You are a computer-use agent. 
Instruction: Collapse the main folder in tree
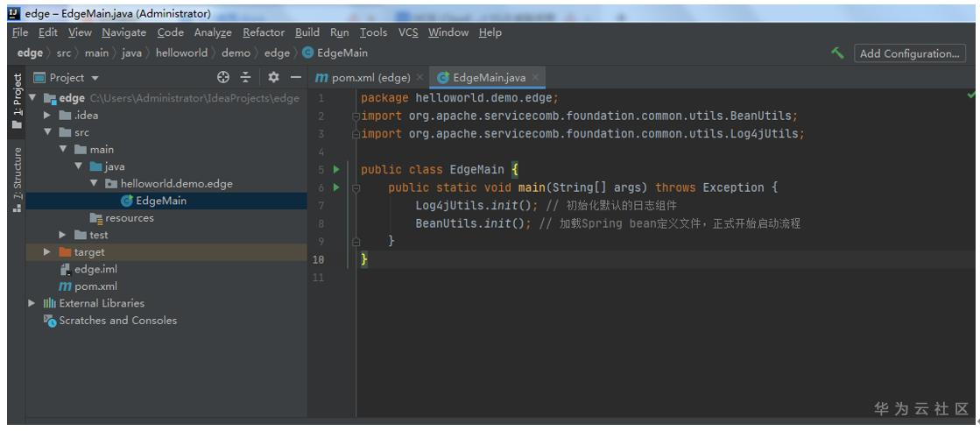point(62,150)
